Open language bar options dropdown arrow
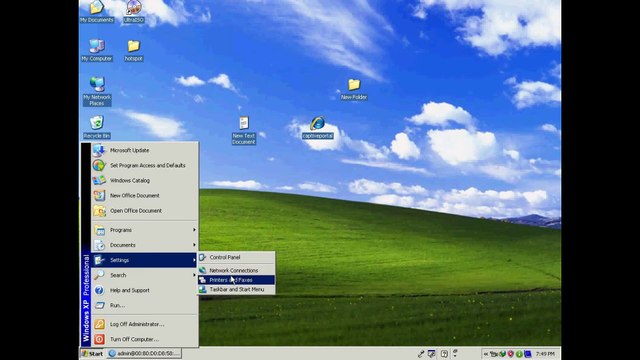This screenshot has width=640, height=360. (455, 356)
